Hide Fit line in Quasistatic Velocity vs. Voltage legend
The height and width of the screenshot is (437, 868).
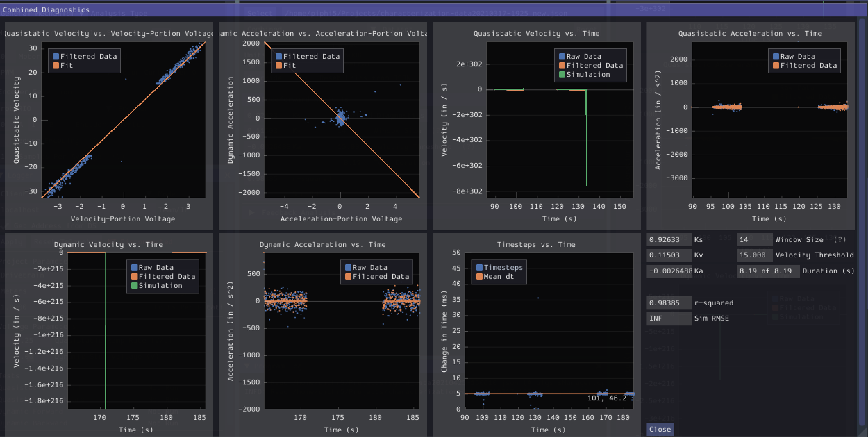coord(56,65)
